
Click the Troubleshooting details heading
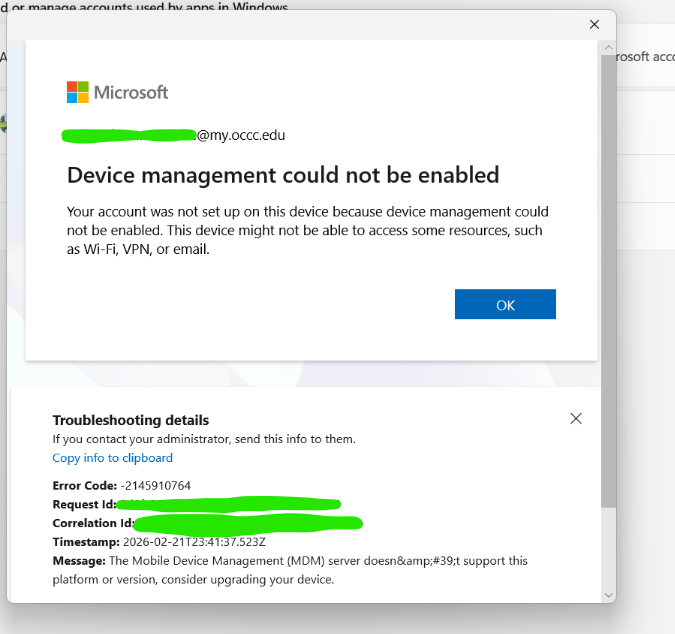coord(130,420)
